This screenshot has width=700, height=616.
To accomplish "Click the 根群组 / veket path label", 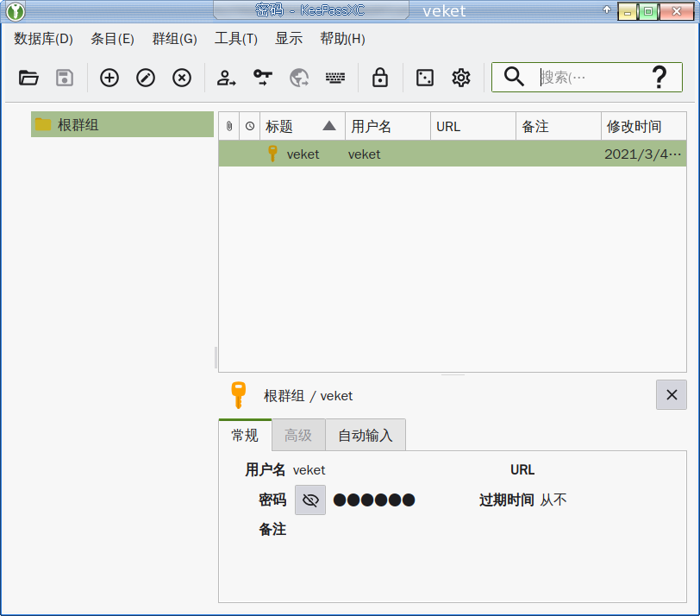I will click(308, 396).
